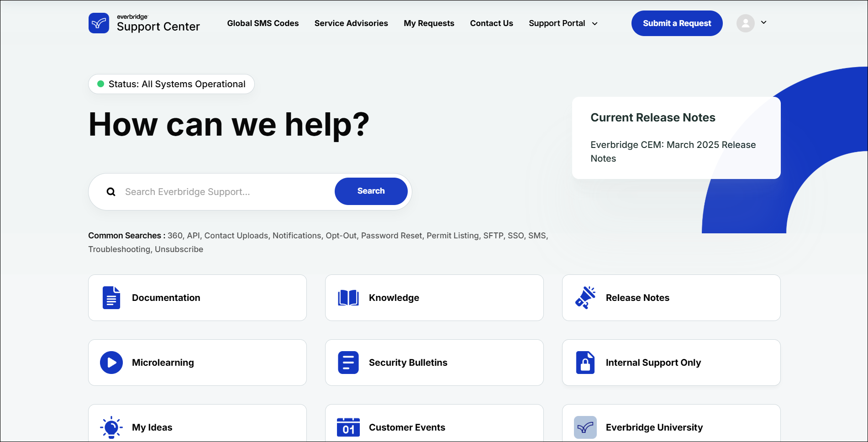Click the Everbridge Support Center logo
Viewport: 868px width, 442px height.
[144, 23]
